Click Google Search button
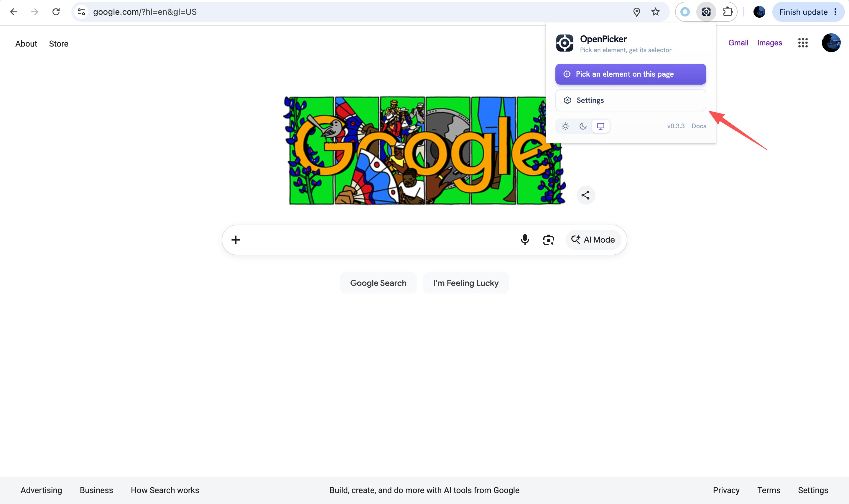Viewport: 849px width, 504px height. tap(378, 283)
